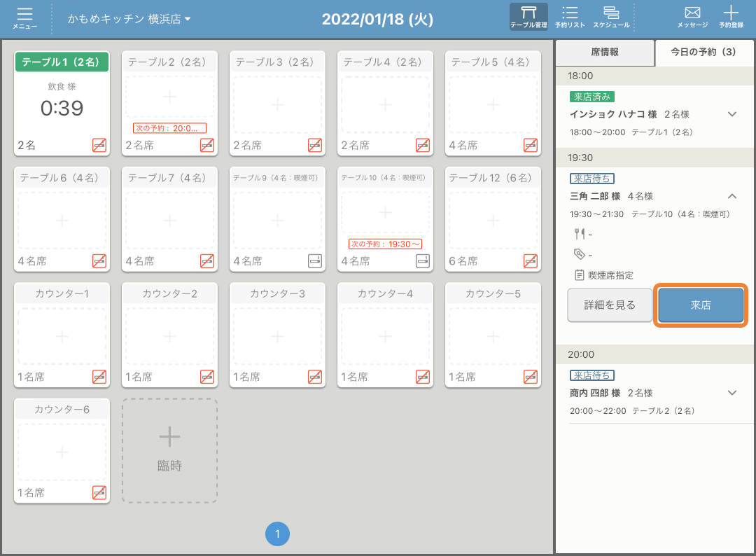This screenshot has height=556, width=756.
Task: Open the スケジュール icon
Action: [611, 17]
